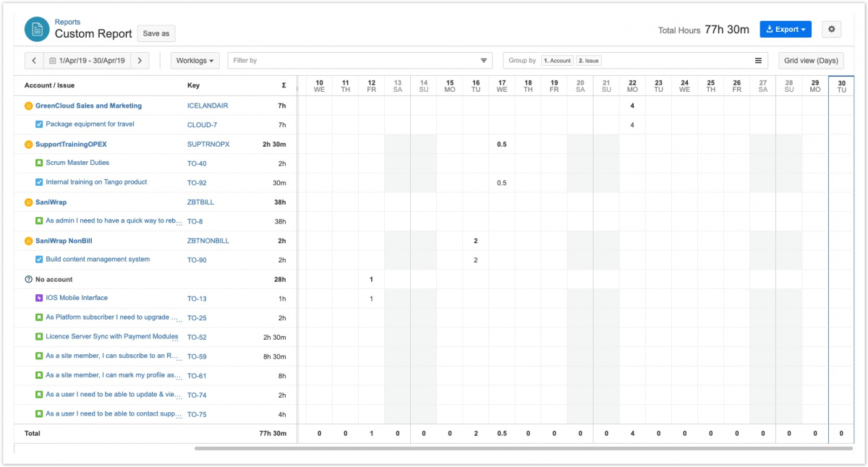Click the IOS Mobile Interface epic icon
Image resolution: width=868 pixels, height=467 pixels.
click(39, 298)
